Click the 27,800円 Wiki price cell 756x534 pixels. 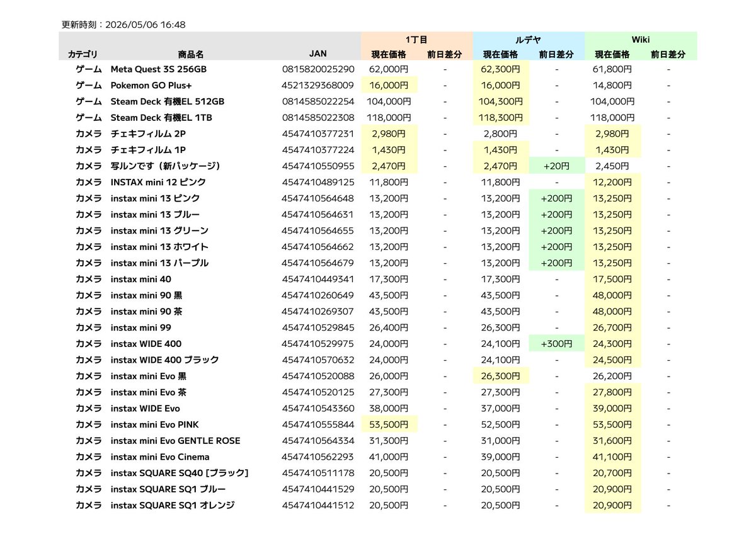[612, 392]
